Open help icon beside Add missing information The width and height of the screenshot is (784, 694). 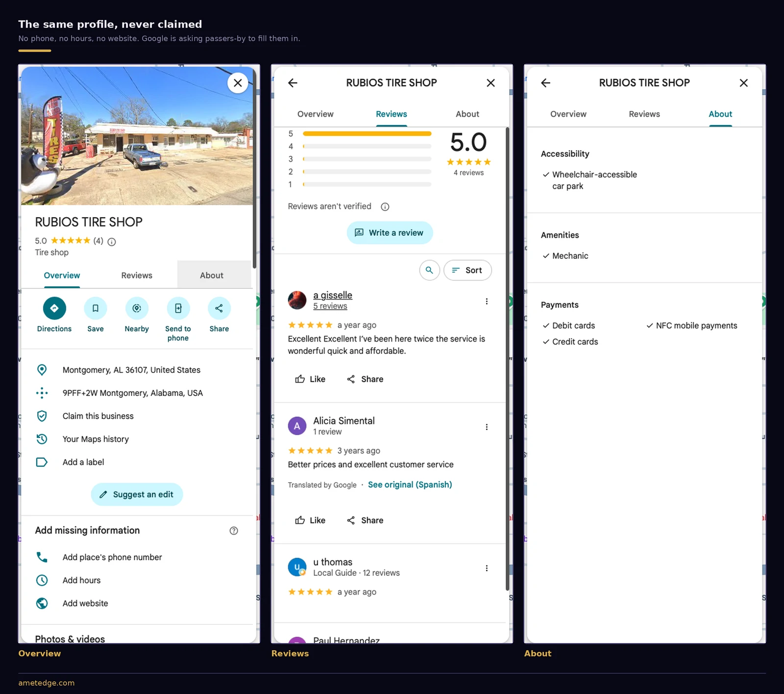point(234,531)
